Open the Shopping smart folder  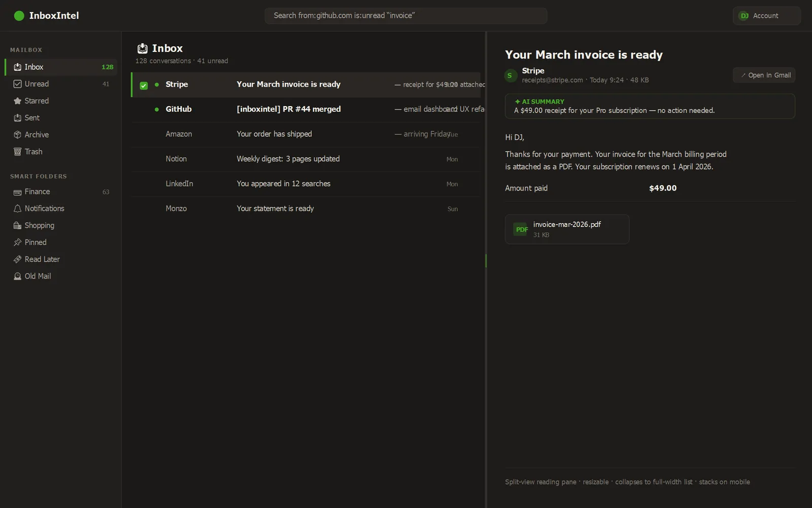pyautogui.click(x=61, y=226)
